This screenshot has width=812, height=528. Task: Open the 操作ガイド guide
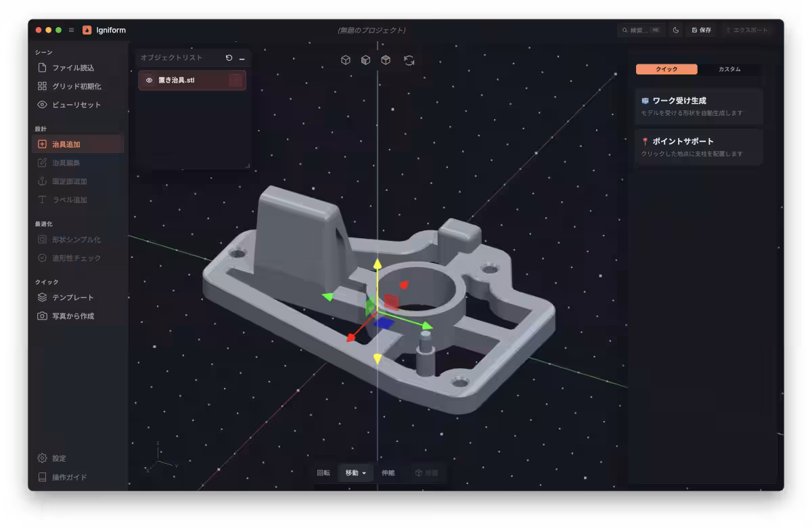coord(78,477)
